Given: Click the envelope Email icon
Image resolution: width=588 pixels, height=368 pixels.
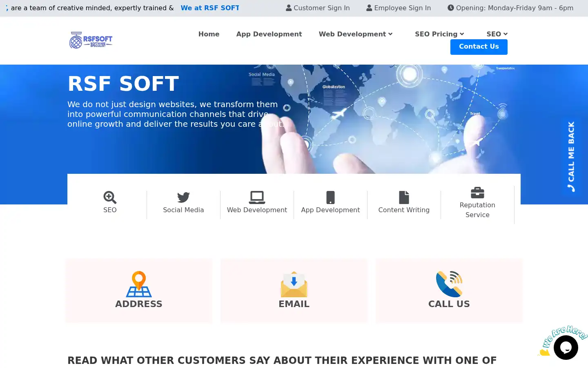Looking at the screenshot, I should tap(294, 284).
